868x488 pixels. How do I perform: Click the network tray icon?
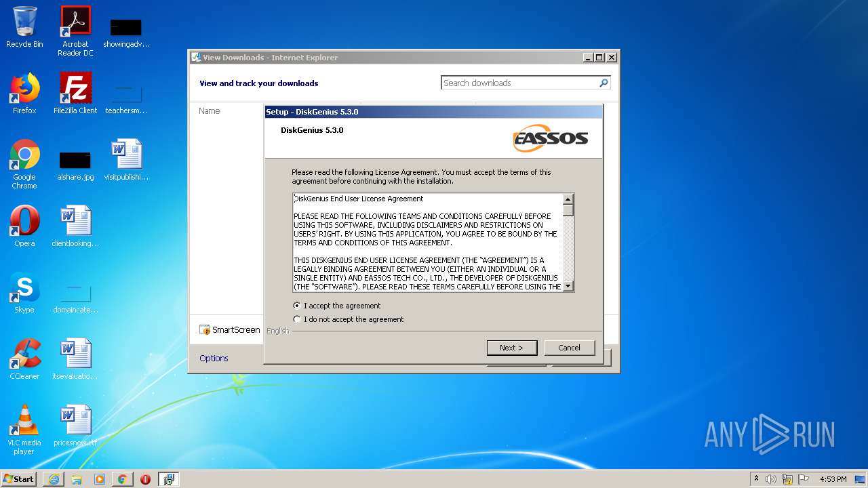[x=787, y=479]
